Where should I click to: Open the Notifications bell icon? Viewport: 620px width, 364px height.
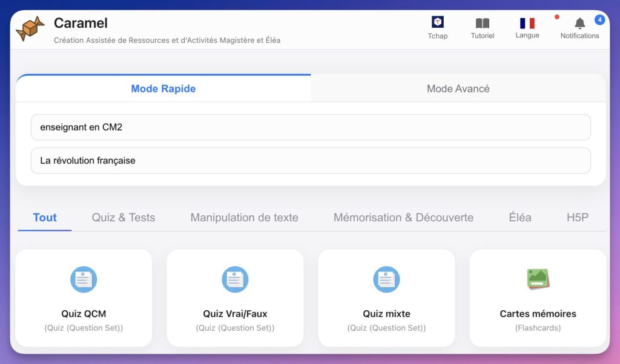coord(579,23)
